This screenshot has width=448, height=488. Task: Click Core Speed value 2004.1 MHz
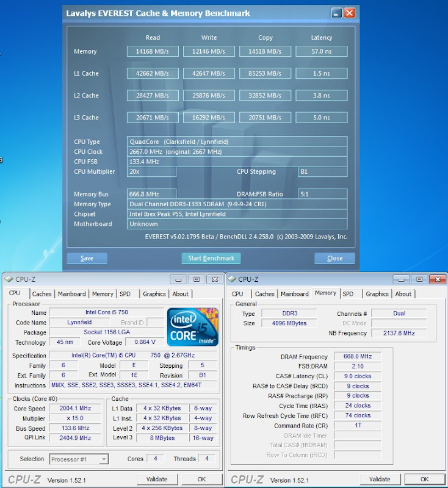tap(75, 408)
